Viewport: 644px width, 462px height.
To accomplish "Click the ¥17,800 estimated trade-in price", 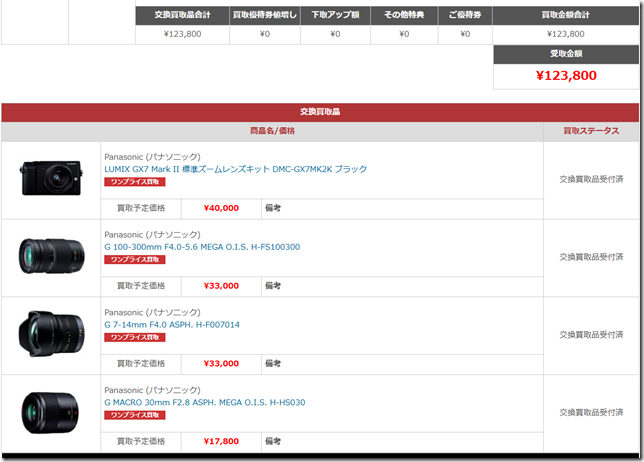I will pyautogui.click(x=221, y=441).
